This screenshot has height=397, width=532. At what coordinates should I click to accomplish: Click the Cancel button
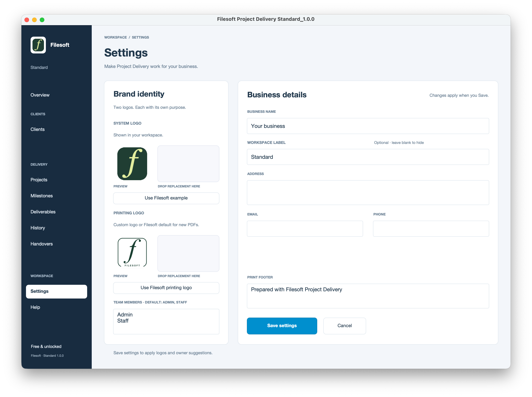(345, 326)
